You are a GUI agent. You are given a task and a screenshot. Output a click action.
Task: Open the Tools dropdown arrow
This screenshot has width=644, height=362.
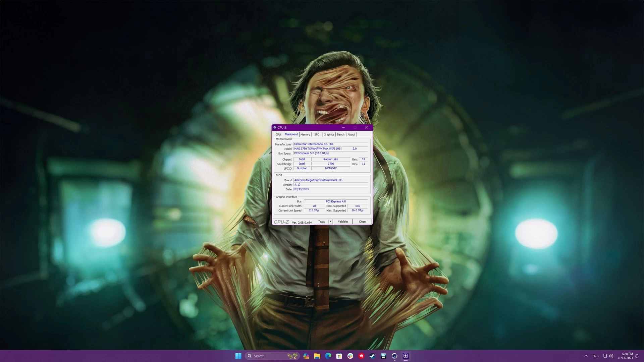330,222
